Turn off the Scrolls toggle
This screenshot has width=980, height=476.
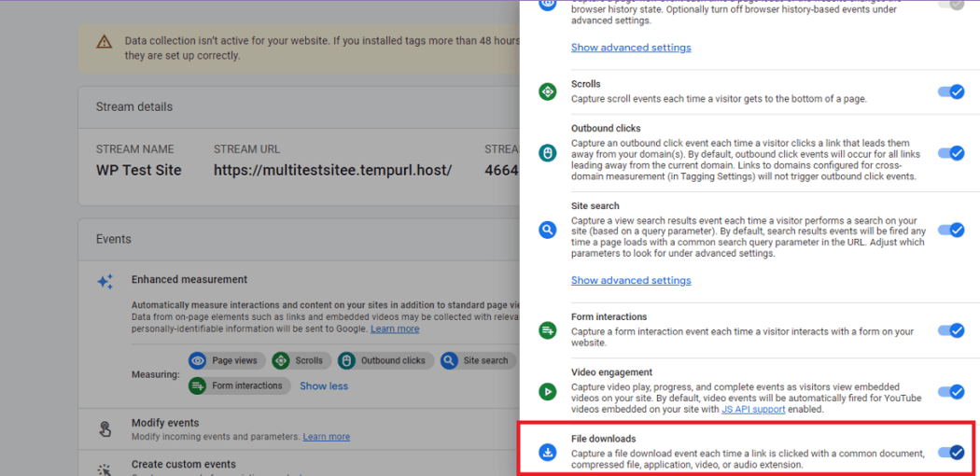951,91
